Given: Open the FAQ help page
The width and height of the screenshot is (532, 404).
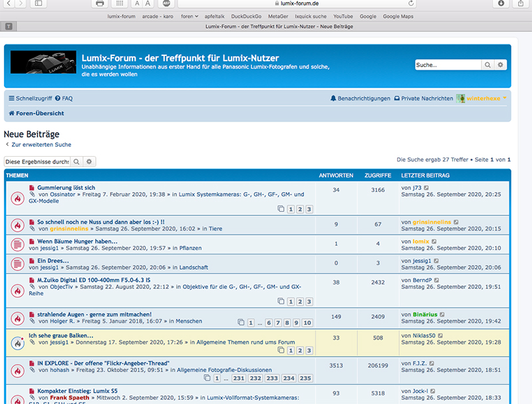Looking at the screenshot, I should click(x=64, y=98).
